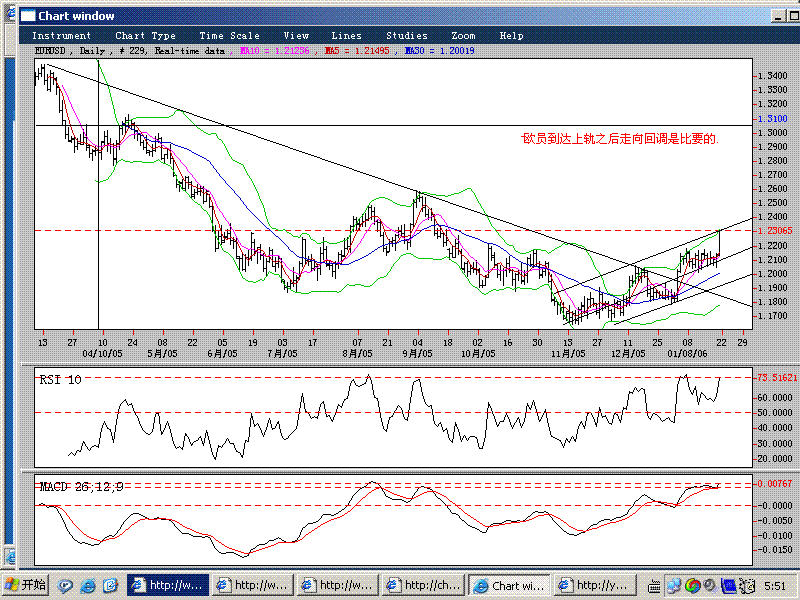The height and width of the screenshot is (600, 800).
Task: Open the Chart Type menu
Action: click(x=145, y=36)
